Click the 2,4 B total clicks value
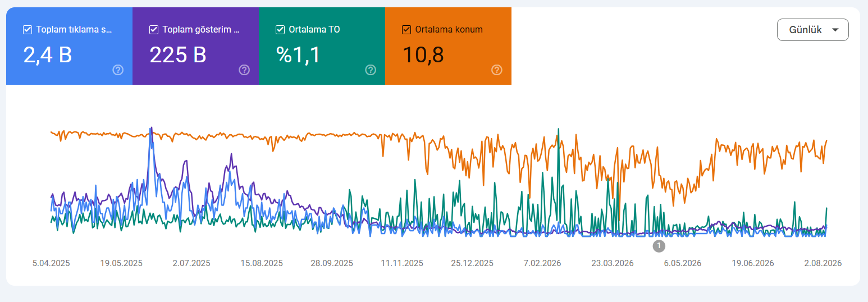 (x=48, y=54)
